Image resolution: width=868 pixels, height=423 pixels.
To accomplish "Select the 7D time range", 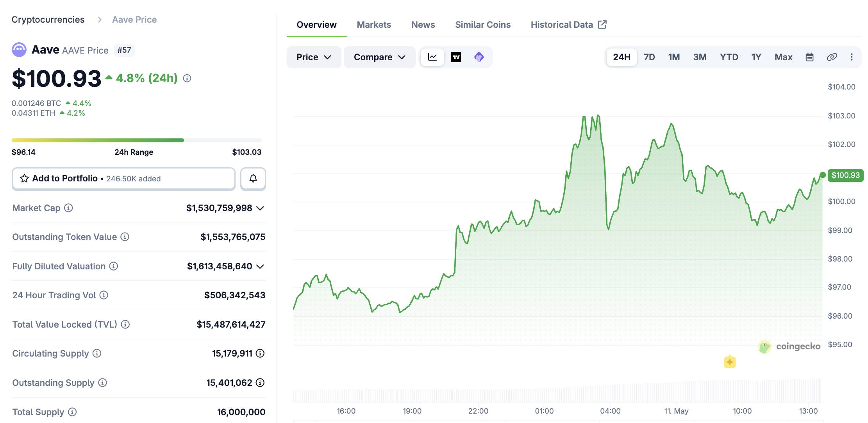I will [x=649, y=57].
